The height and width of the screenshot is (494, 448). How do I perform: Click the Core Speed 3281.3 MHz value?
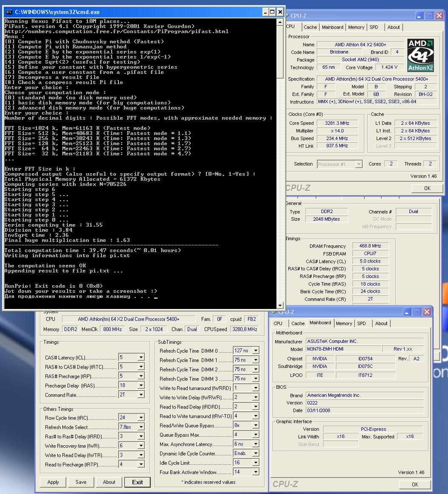337,123
